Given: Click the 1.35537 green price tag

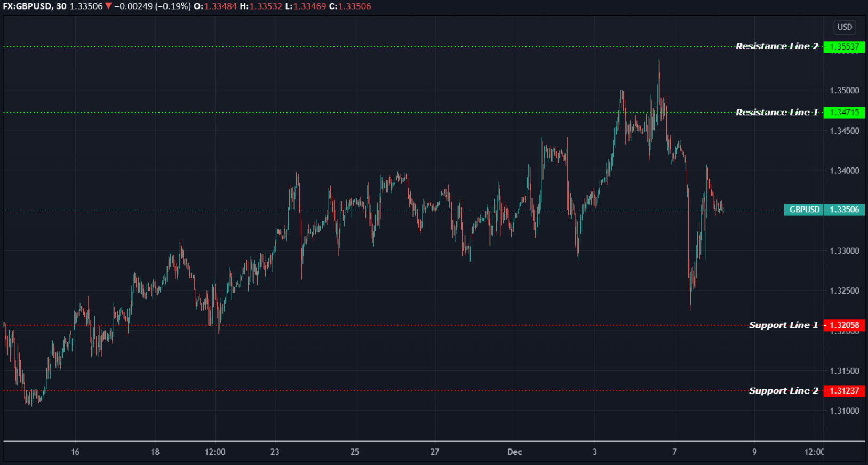Looking at the screenshot, I should pos(844,47).
